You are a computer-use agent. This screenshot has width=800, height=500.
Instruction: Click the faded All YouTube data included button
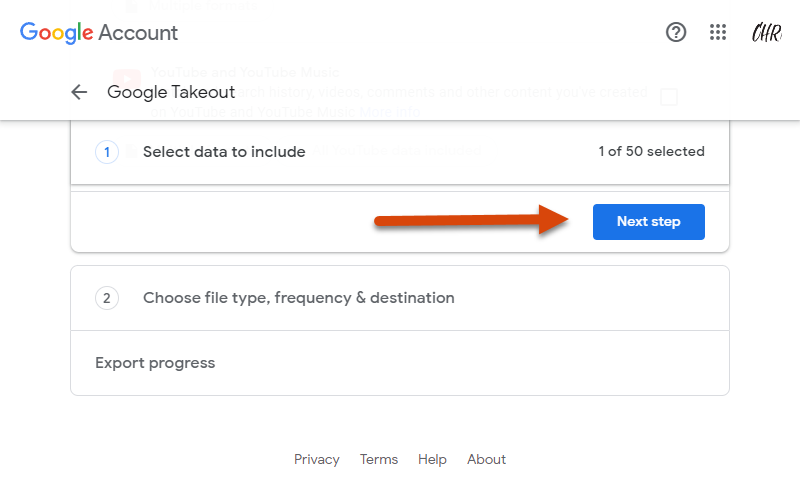[x=396, y=151]
